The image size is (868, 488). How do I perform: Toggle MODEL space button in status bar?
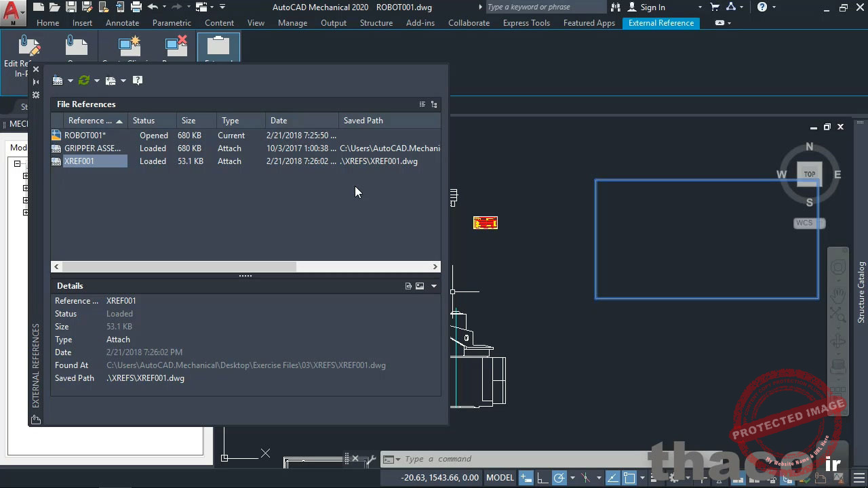(500, 478)
